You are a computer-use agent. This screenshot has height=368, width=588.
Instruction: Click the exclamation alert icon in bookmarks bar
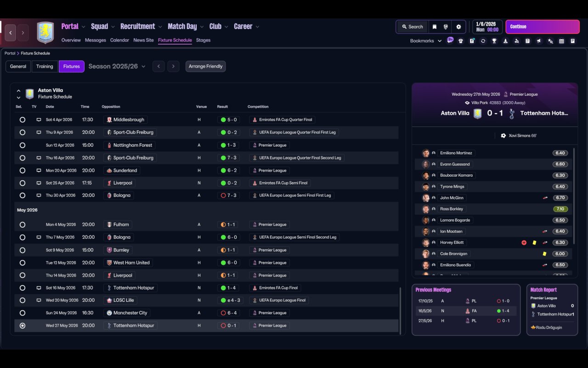[x=472, y=41]
